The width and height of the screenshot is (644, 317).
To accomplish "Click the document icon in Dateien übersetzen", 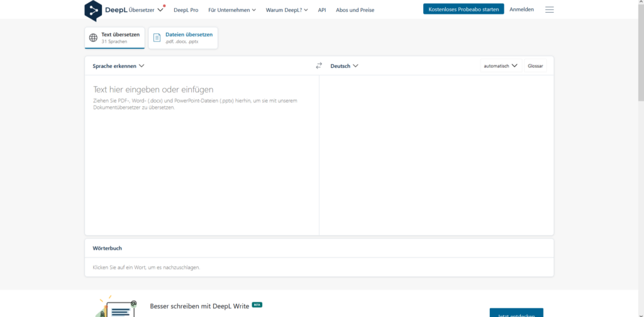I will click(157, 38).
